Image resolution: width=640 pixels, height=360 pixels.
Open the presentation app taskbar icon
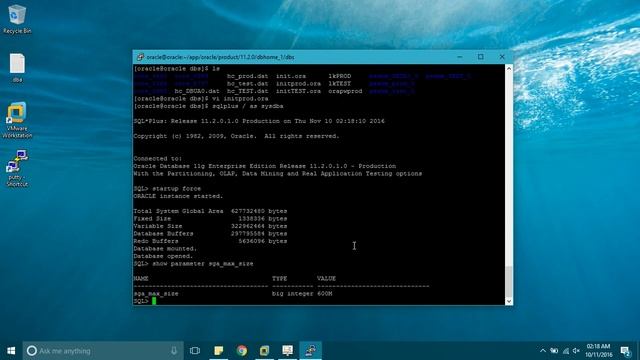pyautogui.click(x=287, y=351)
